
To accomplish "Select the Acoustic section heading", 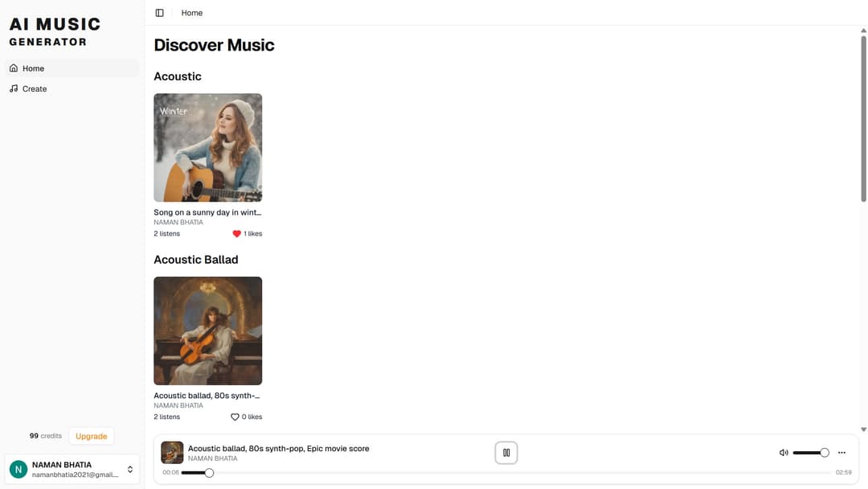I will pyautogui.click(x=178, y=76).
